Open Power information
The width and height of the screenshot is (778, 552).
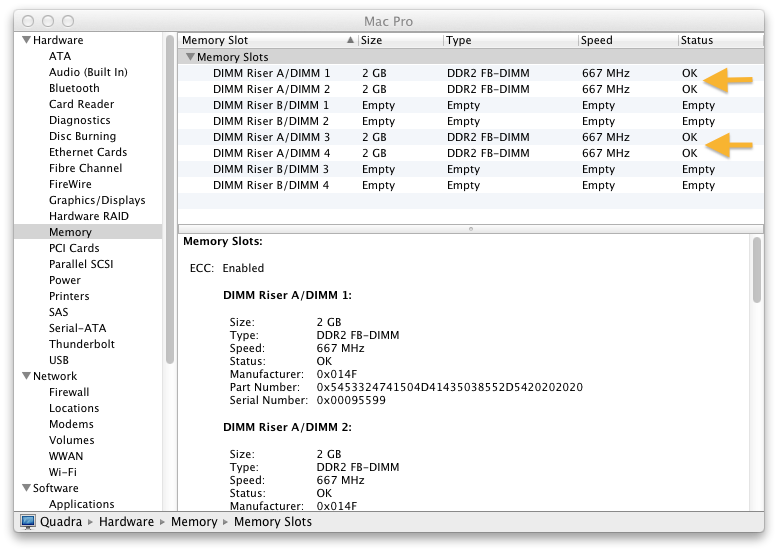coord(65,280)
